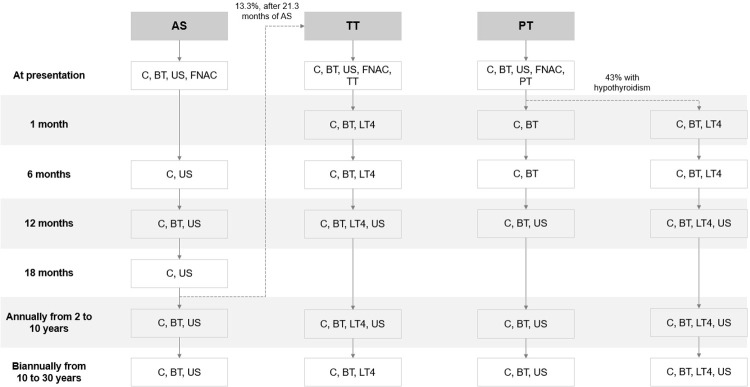Select the hypothyroidism 'C, BT, LT4' box at 6 months
Image resolution: width=750 pixels, height=387 pixels.
coord(699,174)
